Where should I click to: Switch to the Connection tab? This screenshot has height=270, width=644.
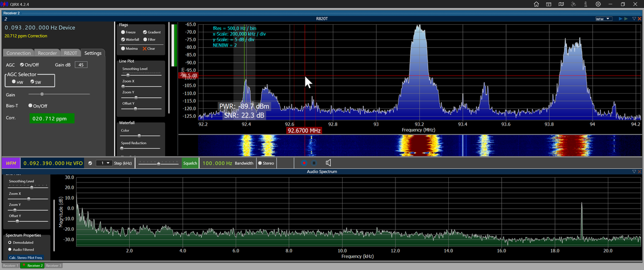pos(19,53)
